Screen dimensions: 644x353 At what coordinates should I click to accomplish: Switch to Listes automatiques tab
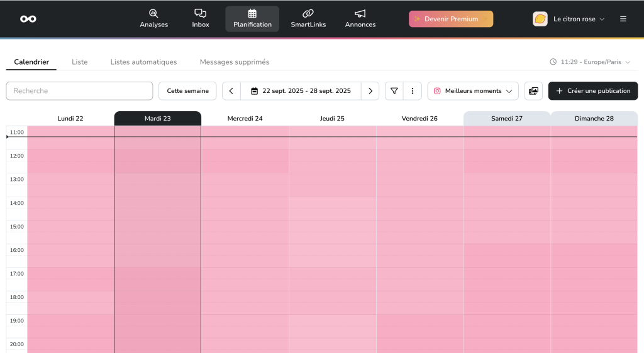(x=143, y=62)
